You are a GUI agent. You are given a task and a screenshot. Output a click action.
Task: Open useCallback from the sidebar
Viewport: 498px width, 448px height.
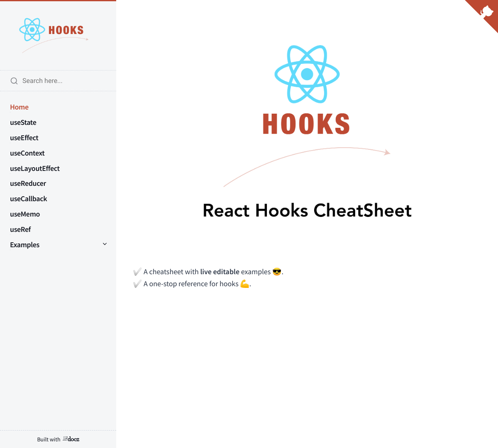point(29,199)
